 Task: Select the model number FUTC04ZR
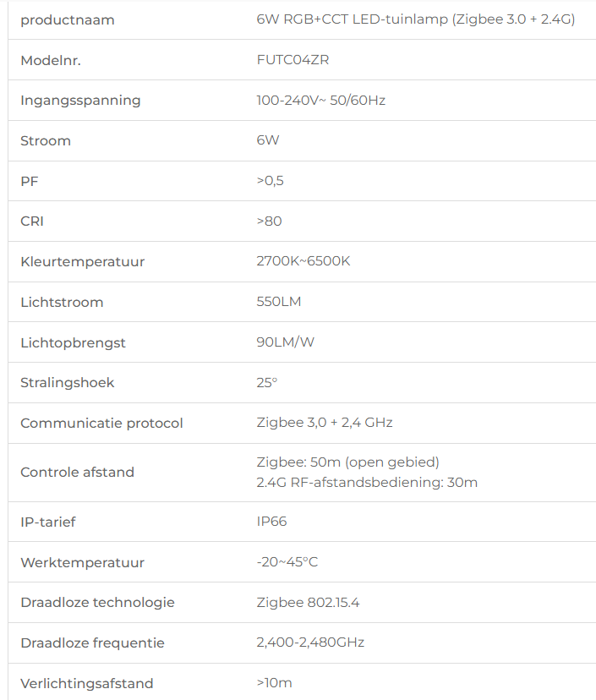tap(293, 60)
